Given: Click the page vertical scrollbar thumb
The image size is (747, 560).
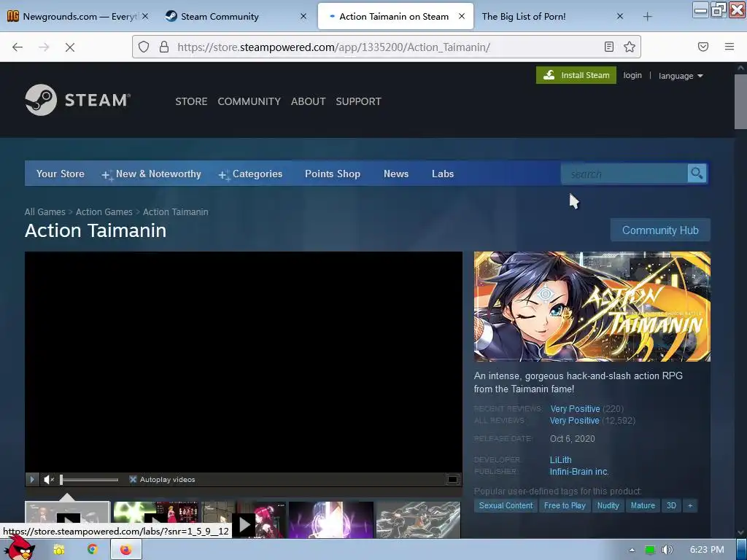Looking at the screenshot, I should 740,101.
